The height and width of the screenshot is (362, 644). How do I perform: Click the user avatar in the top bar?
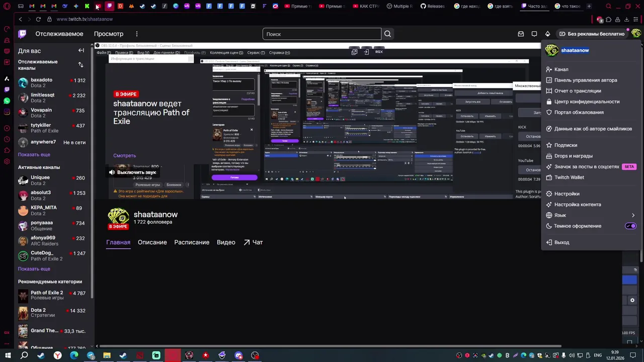(636, 34)
